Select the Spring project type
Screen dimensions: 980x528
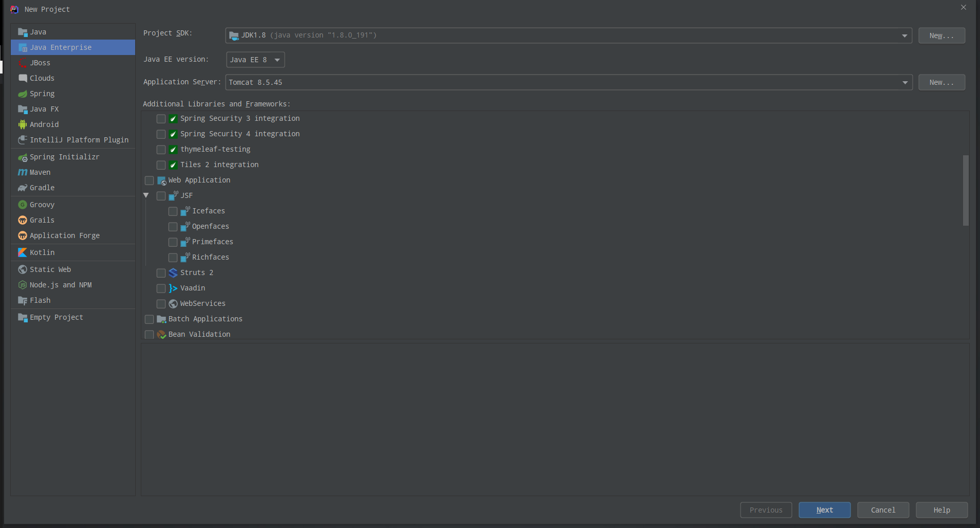point(73,94)
